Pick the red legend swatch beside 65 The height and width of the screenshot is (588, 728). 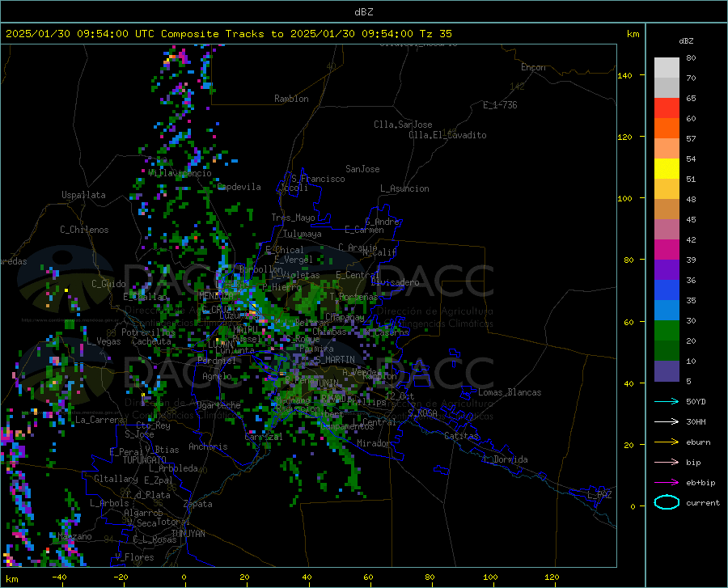pos(667,108)
